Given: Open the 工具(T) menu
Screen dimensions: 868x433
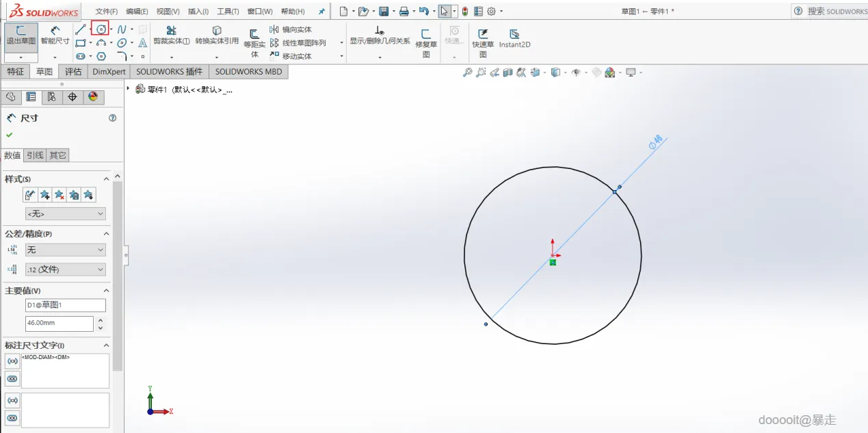Looking at the screenshot, I should pos(228,12).
